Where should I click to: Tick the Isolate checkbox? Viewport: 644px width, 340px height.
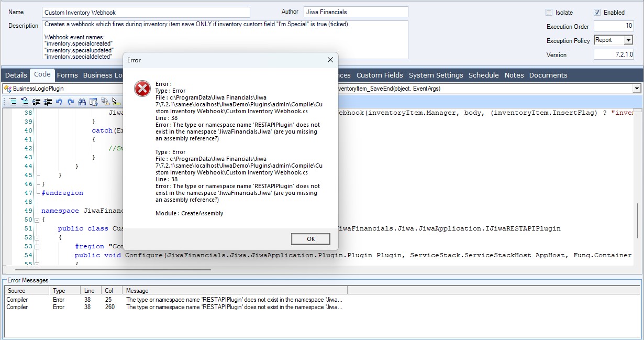pos(549,13)
